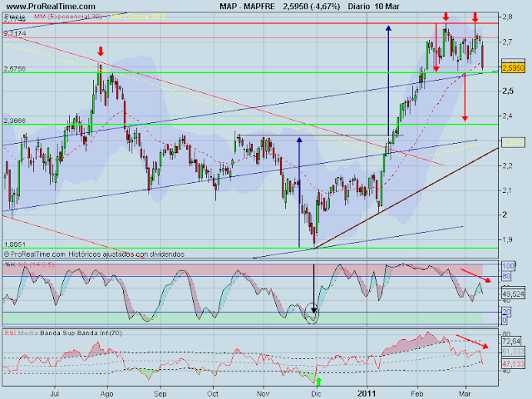Click the '%K %D (14 3 5)' stochastic label
This screenshot has width=532, height=399.
coord(29,264)
